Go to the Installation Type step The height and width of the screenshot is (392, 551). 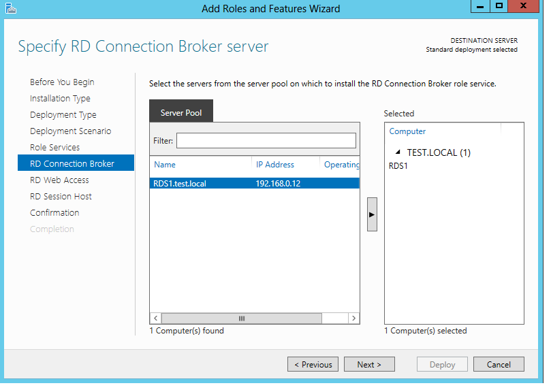pos(60,99)
